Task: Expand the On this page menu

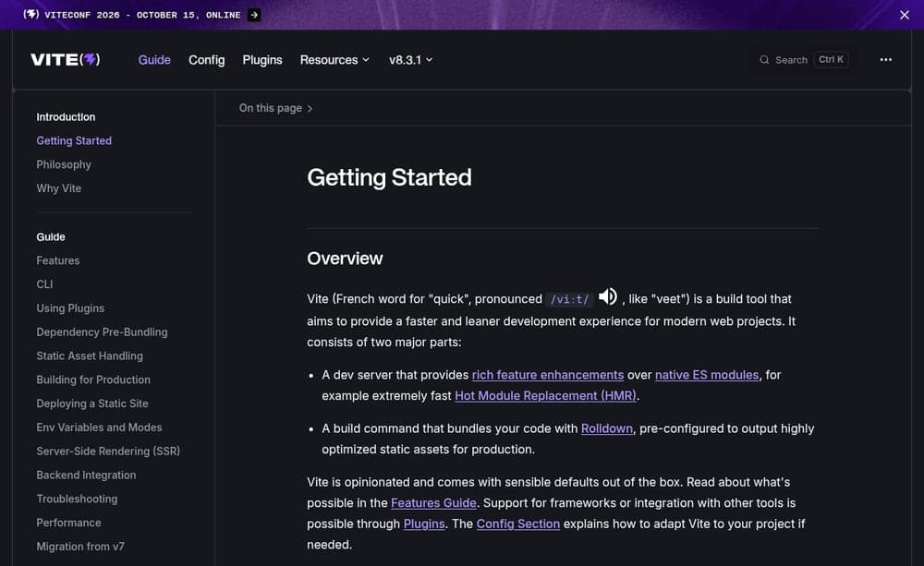Action: pos(275,108)
